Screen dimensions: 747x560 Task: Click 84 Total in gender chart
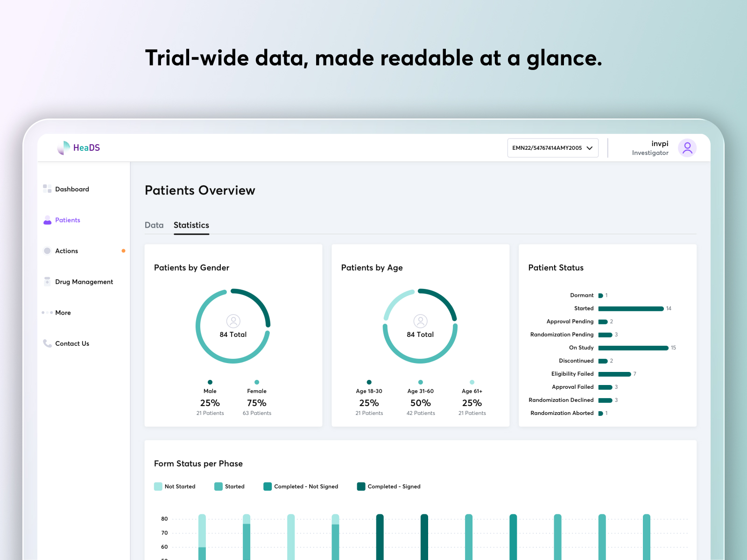click(233, 335)
